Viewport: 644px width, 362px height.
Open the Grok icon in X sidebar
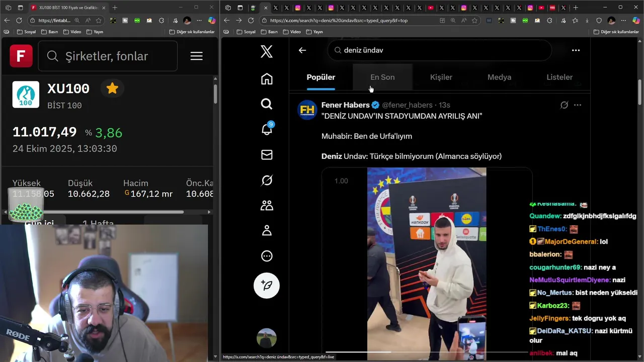(x=267, y=180)
